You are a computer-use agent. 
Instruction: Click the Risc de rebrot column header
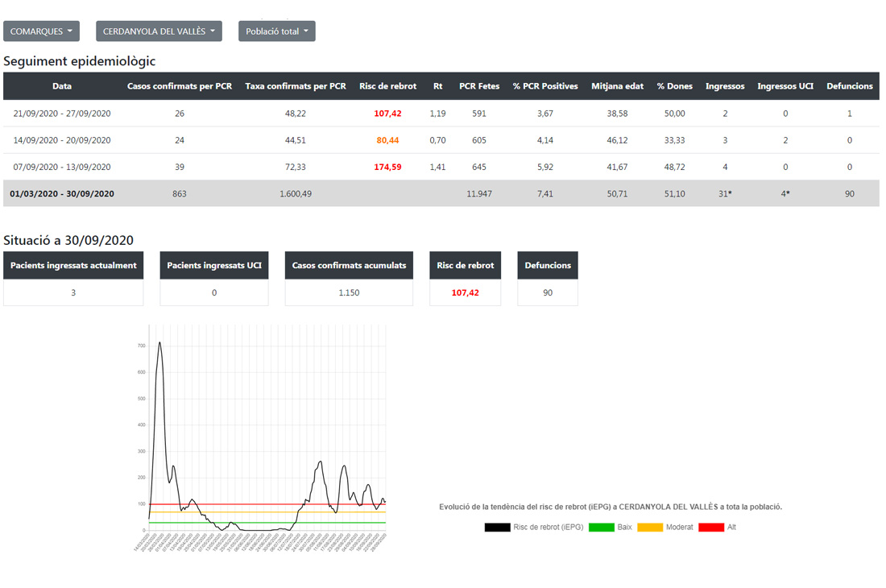point(387,86)
